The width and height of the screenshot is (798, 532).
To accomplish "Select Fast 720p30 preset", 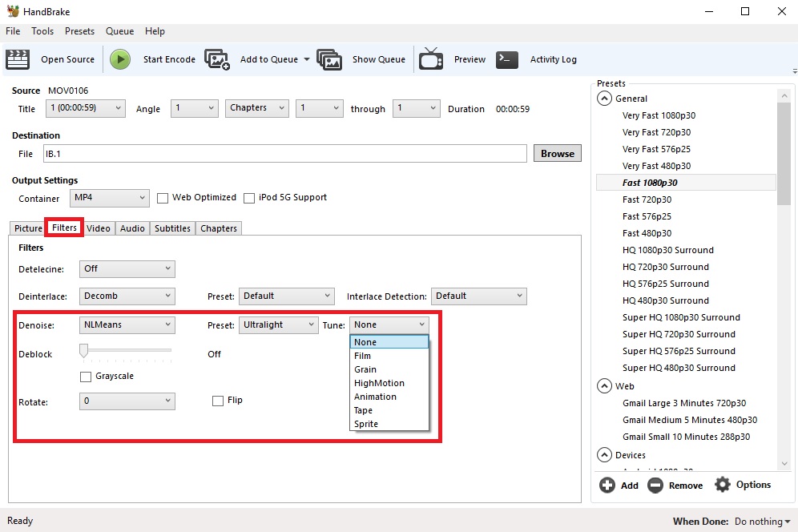I will click(x=647, y=199).
